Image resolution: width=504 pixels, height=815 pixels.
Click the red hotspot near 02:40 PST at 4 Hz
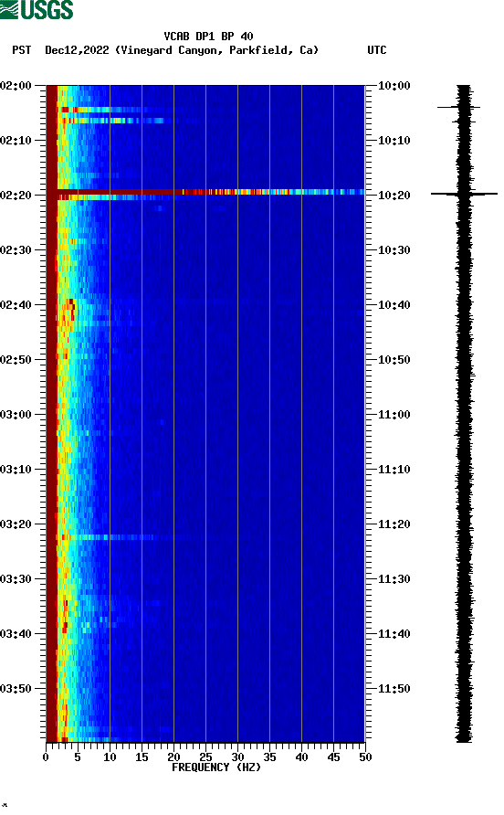pos(71,308)
